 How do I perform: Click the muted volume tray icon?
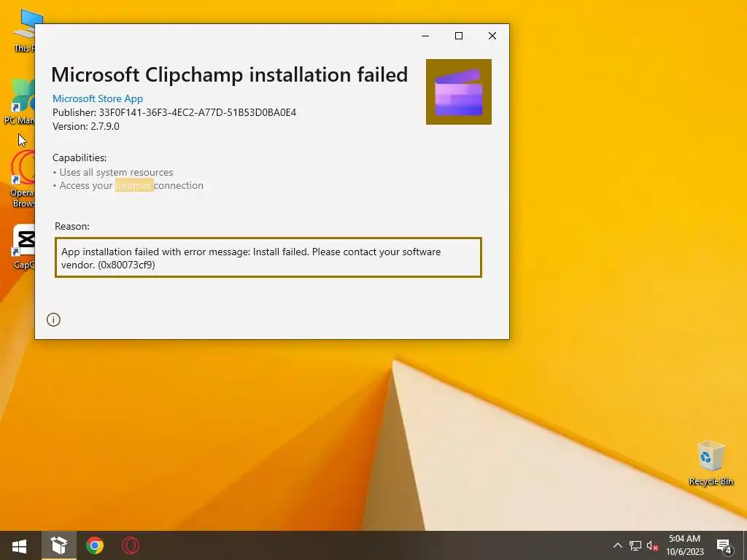(x=652, y=545)
